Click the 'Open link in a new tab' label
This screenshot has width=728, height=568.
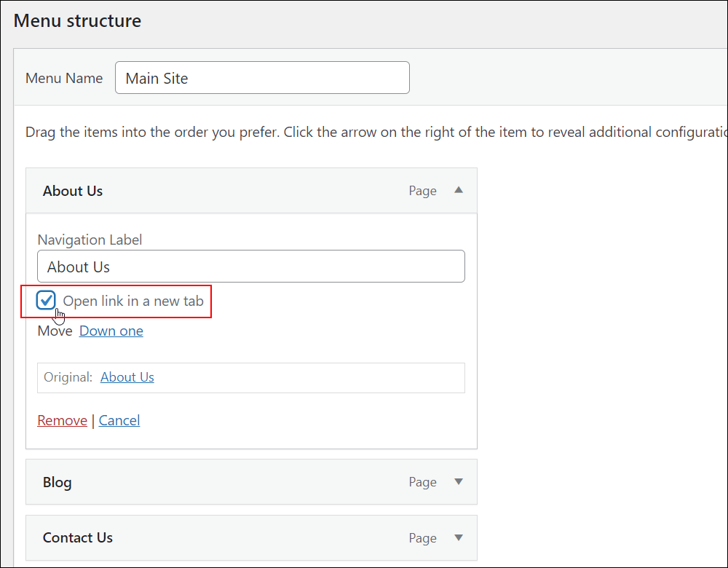[133, 301]
